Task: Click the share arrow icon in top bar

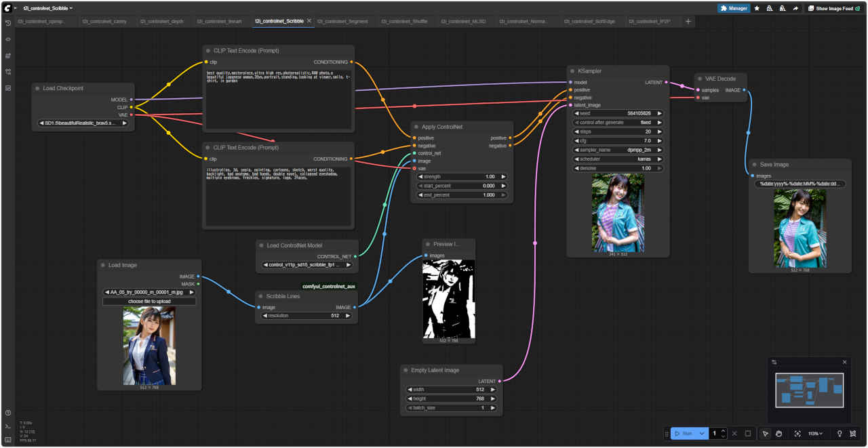Action: point(795,8)
